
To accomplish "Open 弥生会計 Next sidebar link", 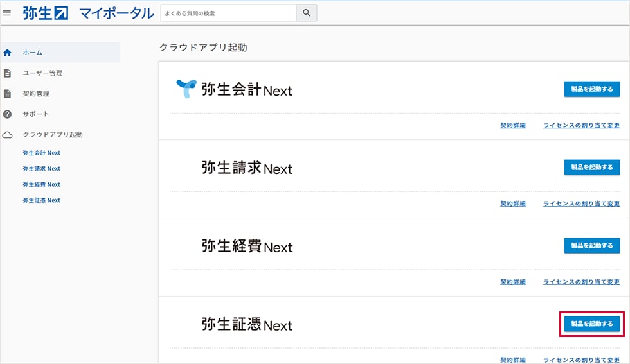I will tap(41, 153).
